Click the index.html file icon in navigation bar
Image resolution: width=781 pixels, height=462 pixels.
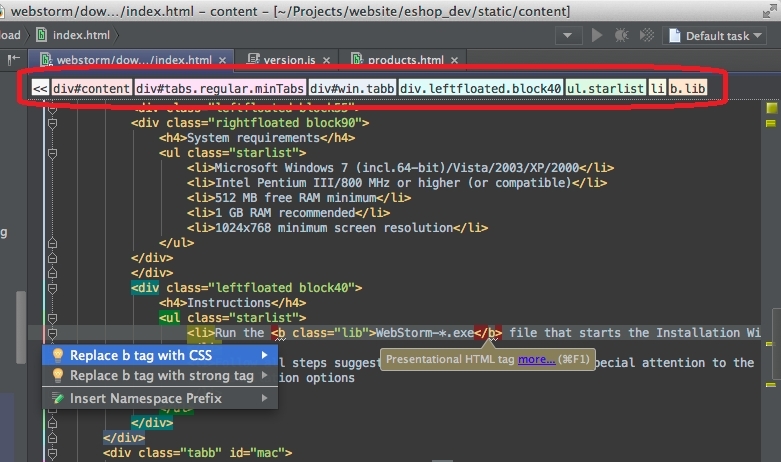tap(41, 35)
